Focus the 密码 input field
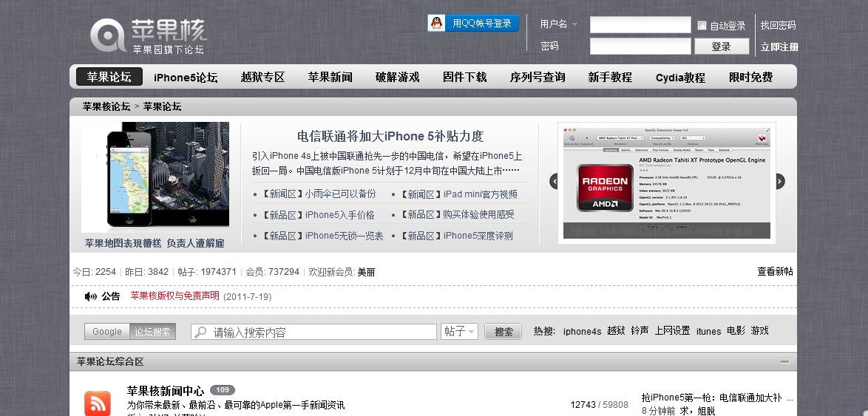Screen dimensions: 868x416 [x=640, y=47]
